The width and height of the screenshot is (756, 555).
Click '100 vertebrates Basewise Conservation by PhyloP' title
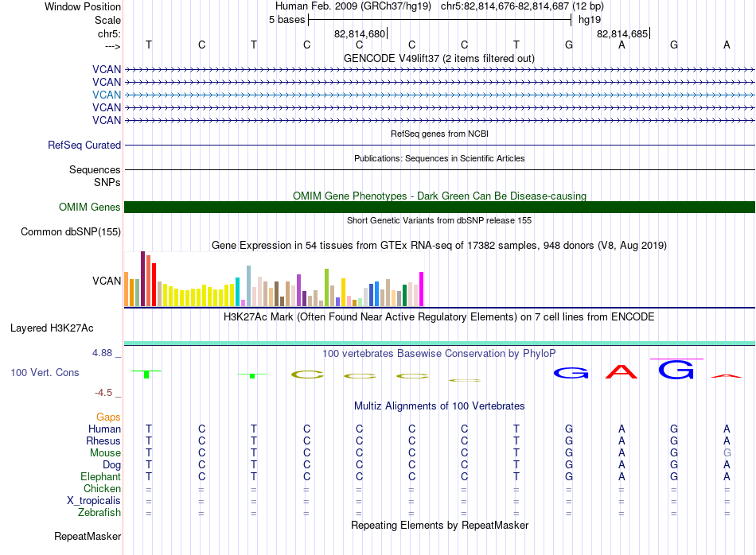pos(439,353)
